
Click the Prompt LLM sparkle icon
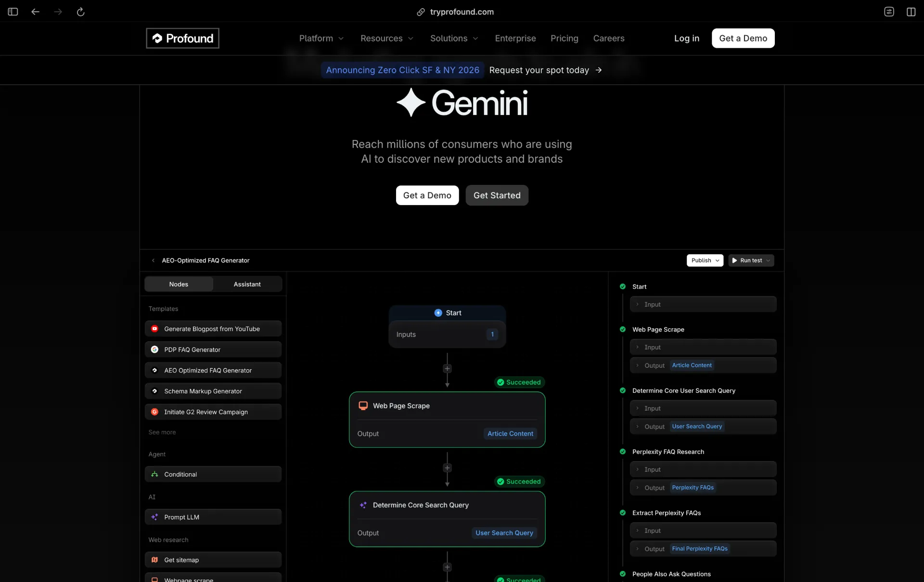154,517
